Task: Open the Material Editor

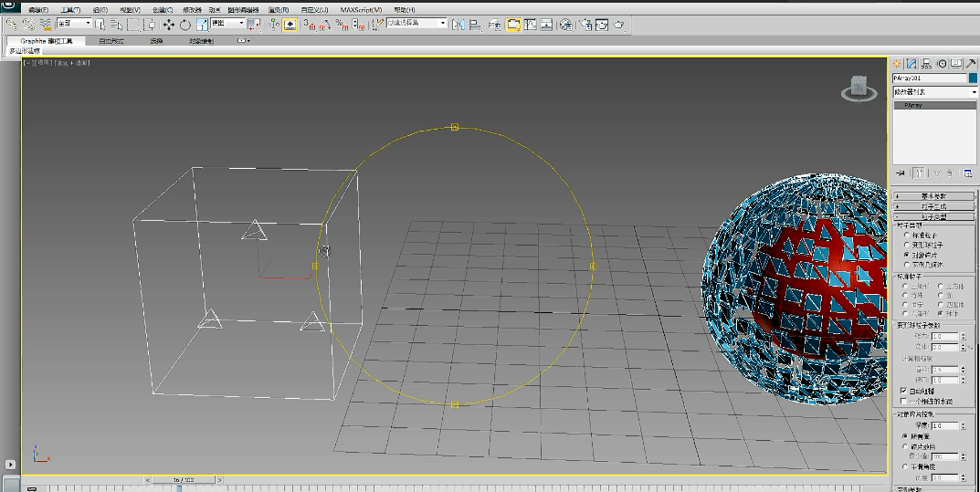Action: pyautogui.click(x=566, y=25)
